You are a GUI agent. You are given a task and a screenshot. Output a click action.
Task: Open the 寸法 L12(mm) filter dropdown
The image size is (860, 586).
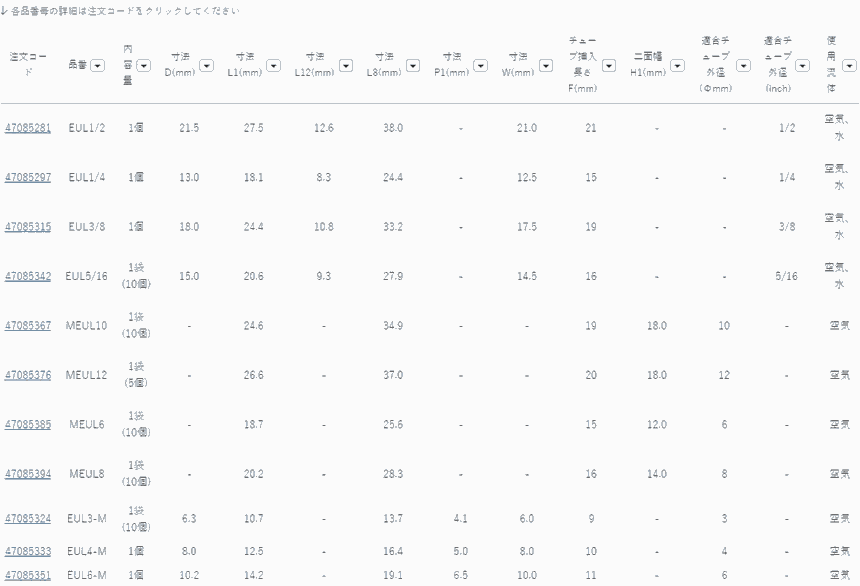[x=346, y=65]
